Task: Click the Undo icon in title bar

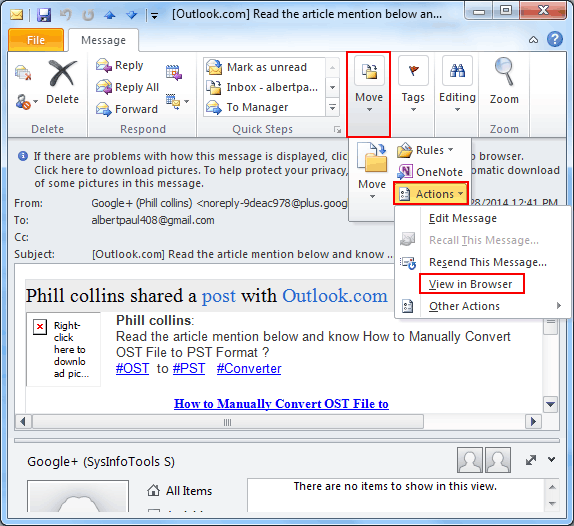Action: coord(66,15)
